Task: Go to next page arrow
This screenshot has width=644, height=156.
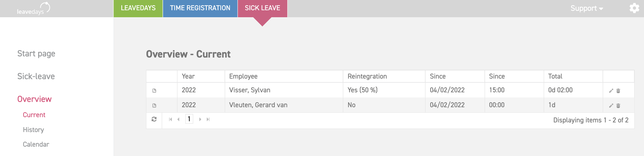Action: (x=200, y=119)
